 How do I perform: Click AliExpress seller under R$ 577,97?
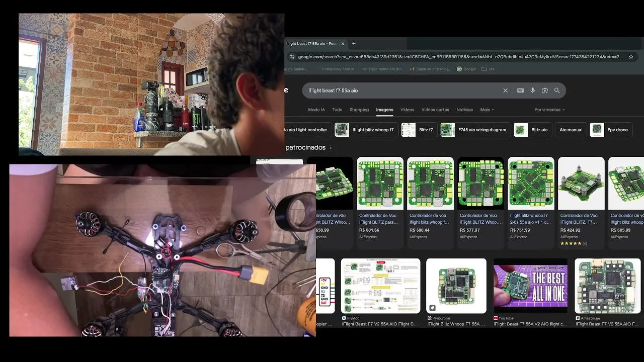[468, 237]
